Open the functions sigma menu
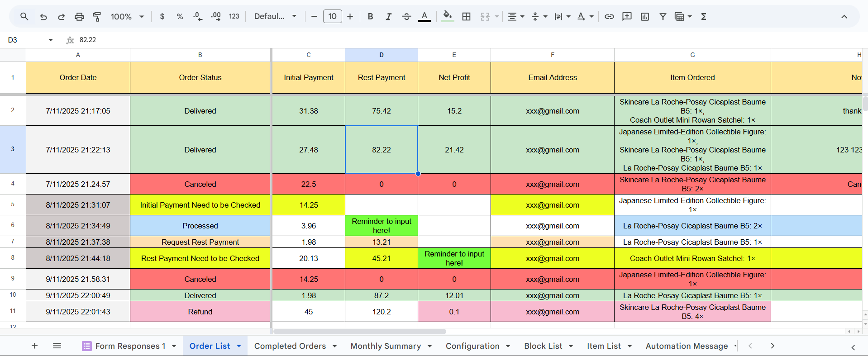This screenshot has height=356, width=868. pyautogui.click(x=704, y=17)
